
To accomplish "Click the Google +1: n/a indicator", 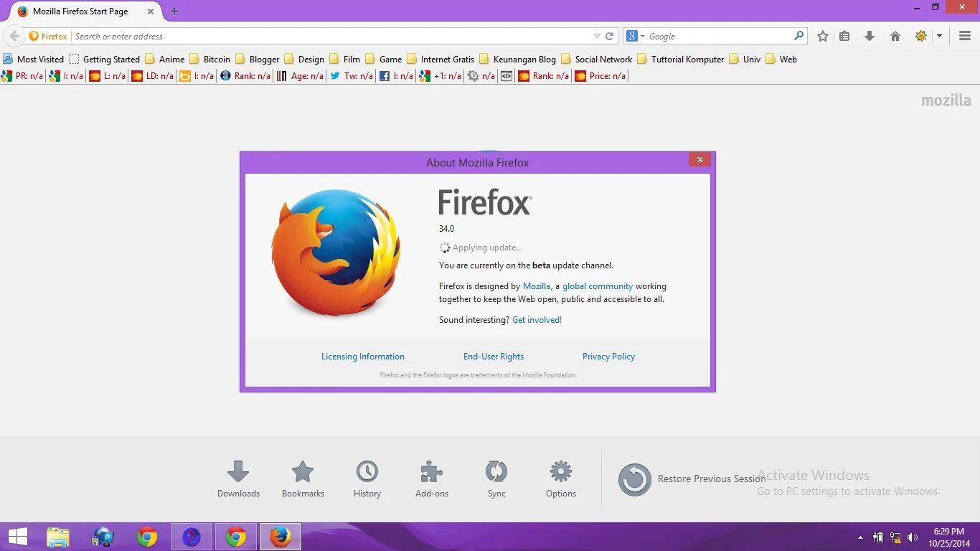I will pyautogui.click(x=440, y=76).
